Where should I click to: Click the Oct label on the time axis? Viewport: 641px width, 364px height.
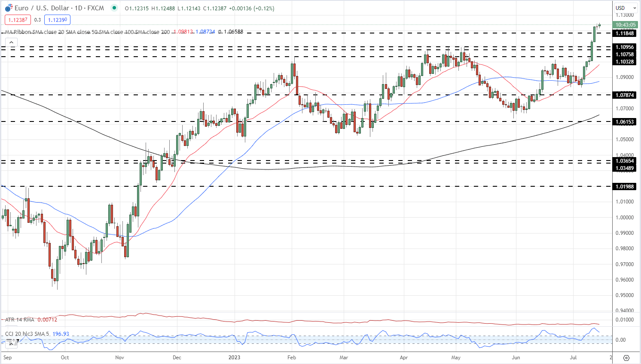tap(64, 357)
